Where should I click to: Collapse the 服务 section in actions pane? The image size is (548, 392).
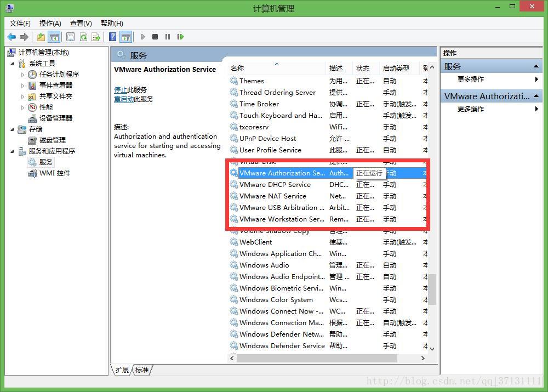coord(536,66)
